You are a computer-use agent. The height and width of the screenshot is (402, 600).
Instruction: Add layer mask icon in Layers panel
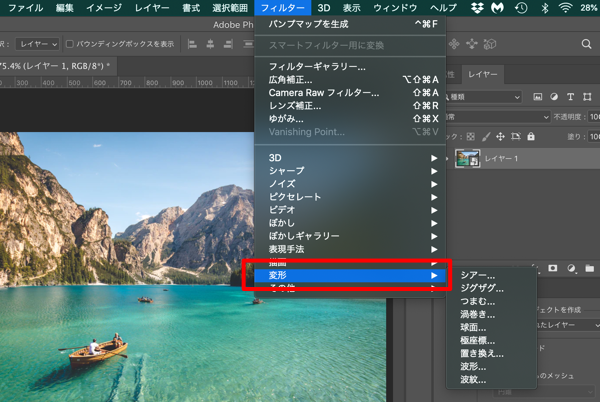pos(553,268)
